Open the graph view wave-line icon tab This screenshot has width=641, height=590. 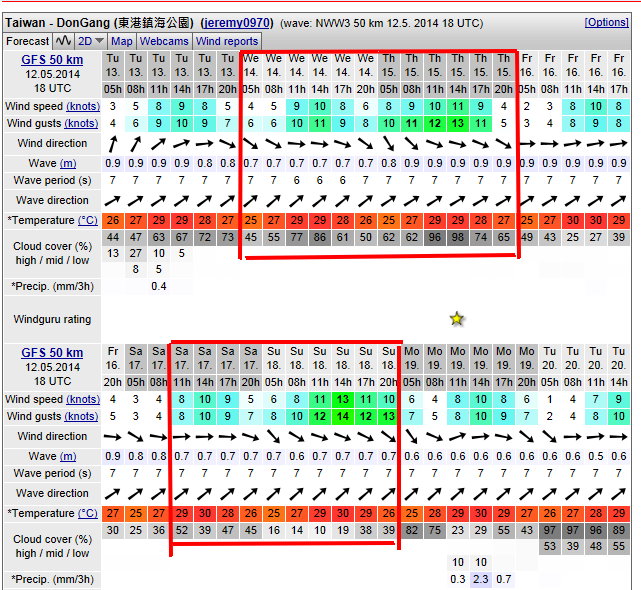(64, 41)
